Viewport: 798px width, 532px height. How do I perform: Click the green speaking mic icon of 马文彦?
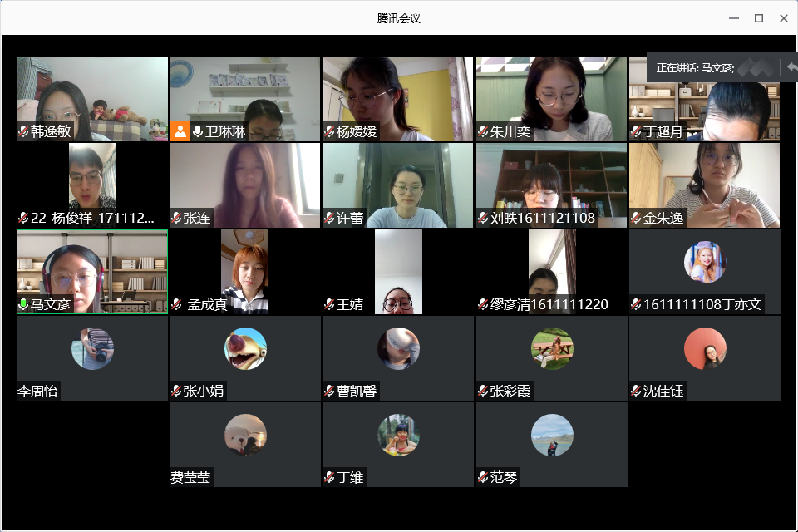(23, 304)
